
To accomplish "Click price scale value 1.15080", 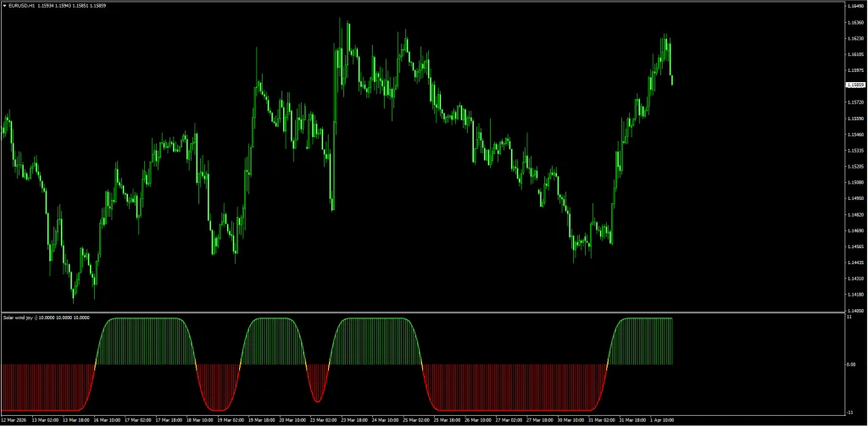I will (x=855, y=182).
